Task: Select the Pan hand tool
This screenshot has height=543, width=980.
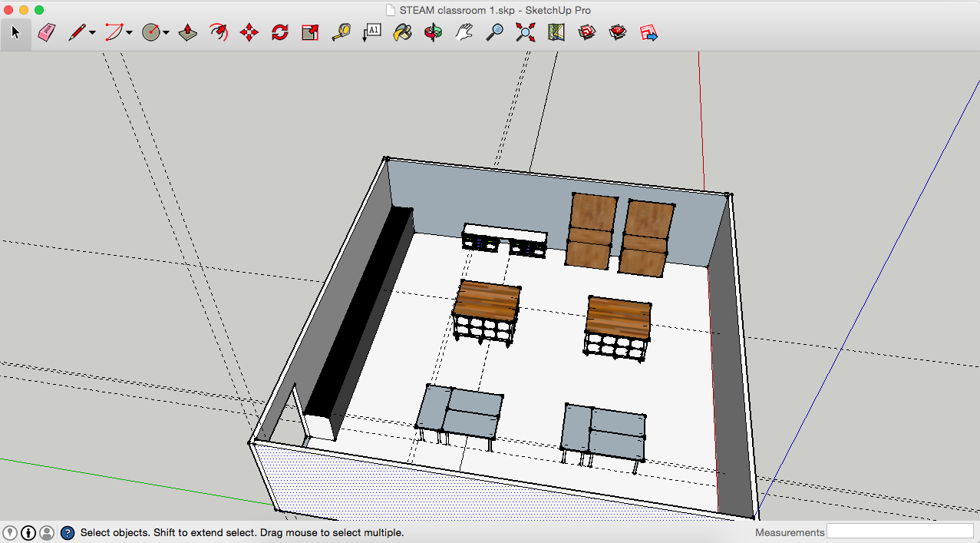Action: (x=464, y=33)
